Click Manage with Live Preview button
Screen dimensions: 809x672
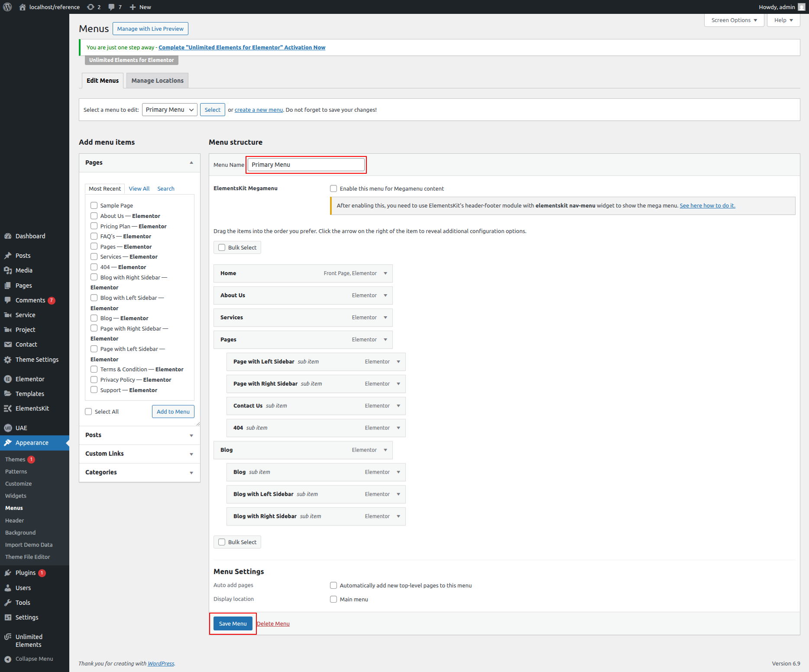(150, 29)
